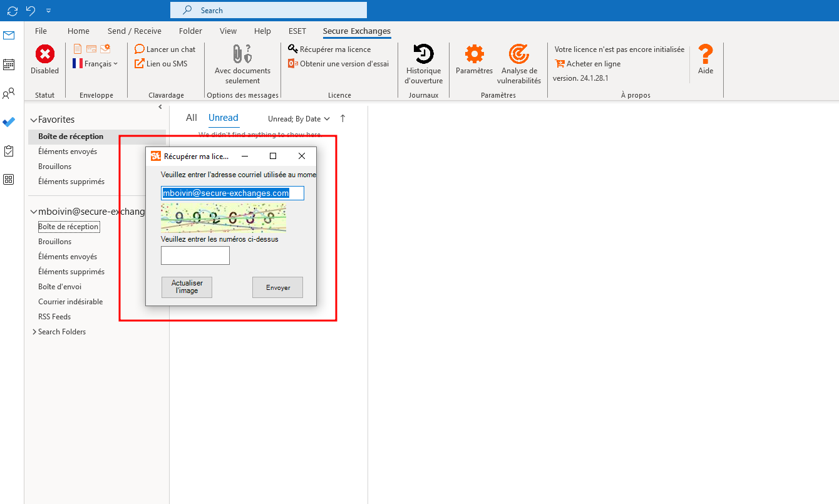Switch to the Help ribbon tab

pyautogui.click(x=262, y=31)
